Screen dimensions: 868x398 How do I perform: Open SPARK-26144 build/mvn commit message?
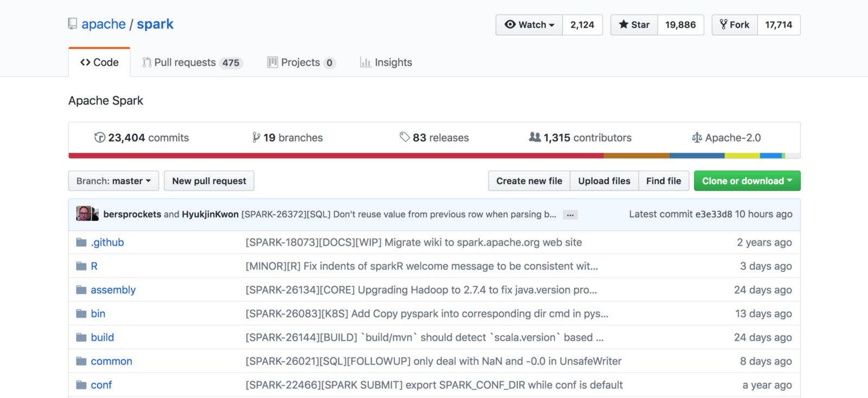(x=425, y=337)
